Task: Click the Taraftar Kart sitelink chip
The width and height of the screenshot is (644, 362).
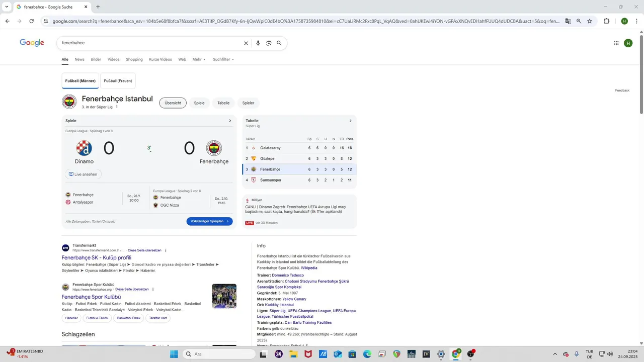Action: coord(157,318)
